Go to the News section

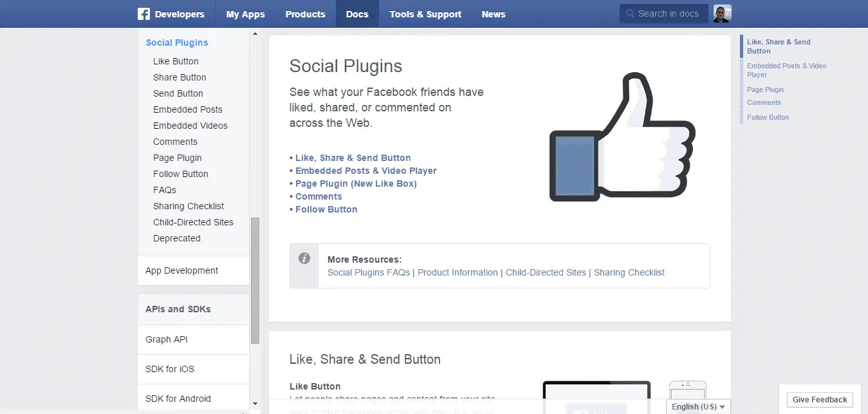pyautogui.click(x=494, y=14)
